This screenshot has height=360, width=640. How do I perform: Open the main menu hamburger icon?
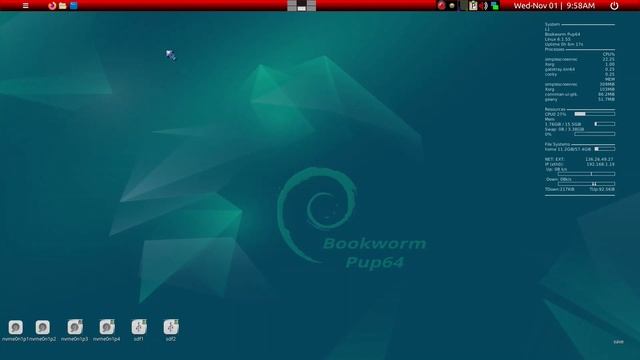click(26, 6)
